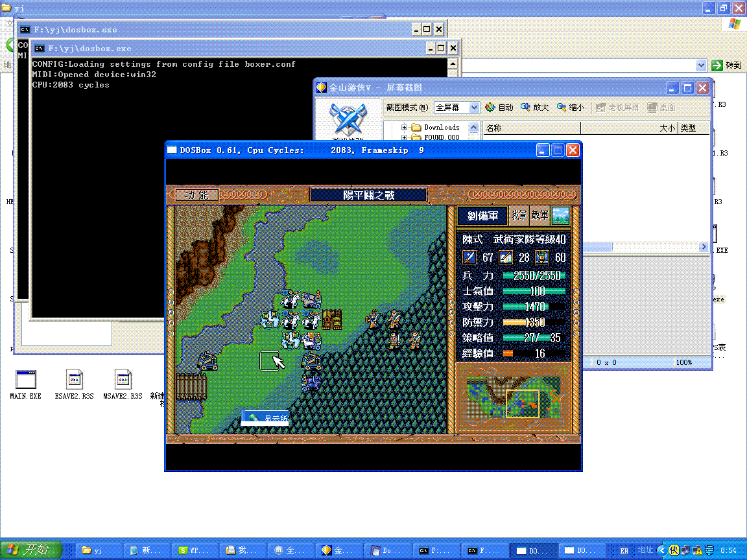This screenshot has width=747, height=560.
Task: Click the 攻擊力 attack bar
Action: pos(534,307)
